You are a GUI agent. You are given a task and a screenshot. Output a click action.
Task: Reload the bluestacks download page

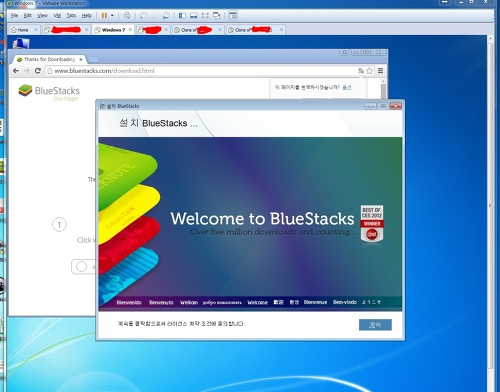(x=38, y=71)
